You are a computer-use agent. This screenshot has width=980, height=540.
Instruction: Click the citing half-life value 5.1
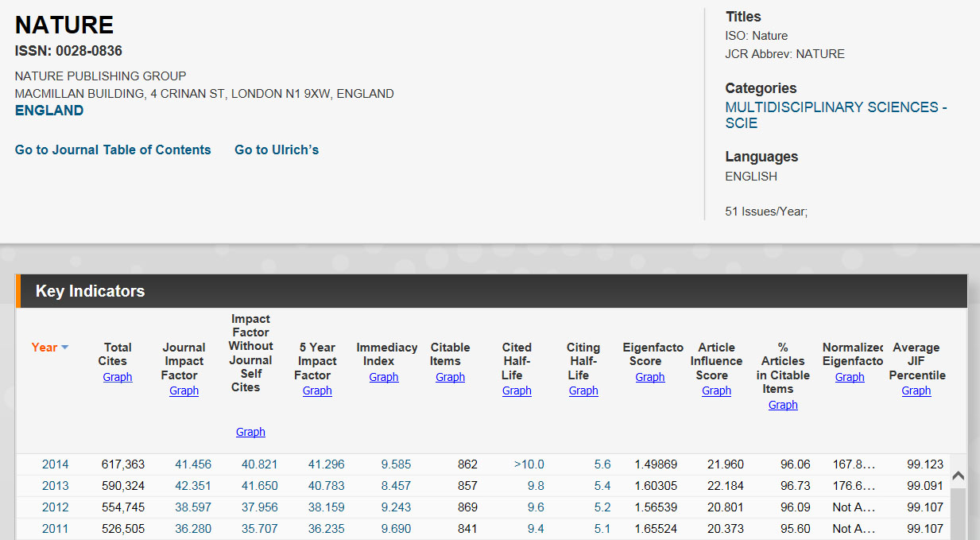tap(602, 529)
